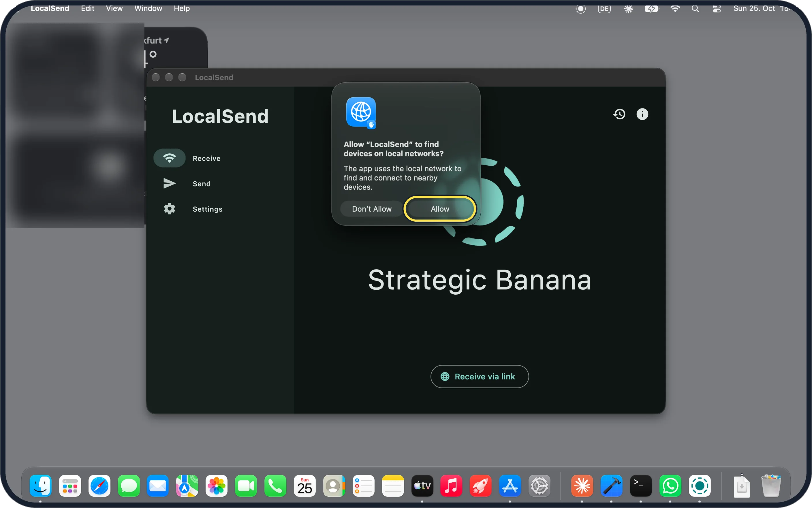Open Finder from the Dock
The image size is (812, 508).
(x=40, y=486)
